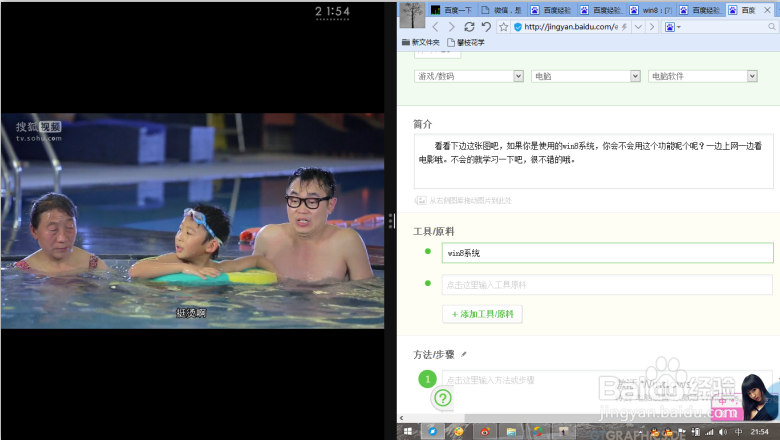Click the browser user avatar tree image
Viewport: 780px width, 440px height.
click(x=412, y=15)
